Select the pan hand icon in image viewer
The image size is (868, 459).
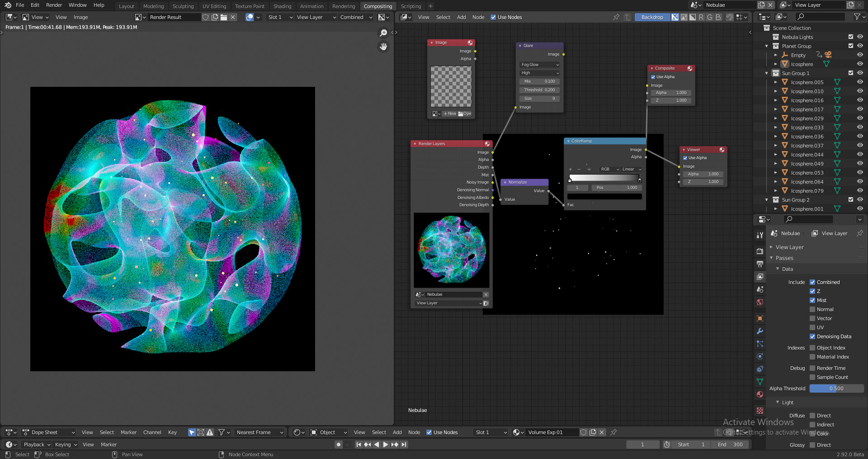coord(383,47)
